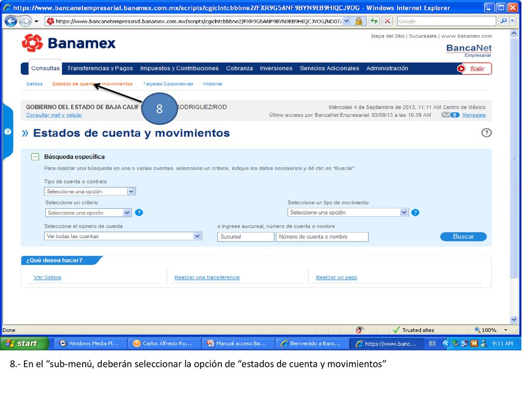Open the recent pages dropdown arrow
The width and height of the screenshot is (532, 399).
[x=36, y=21]
